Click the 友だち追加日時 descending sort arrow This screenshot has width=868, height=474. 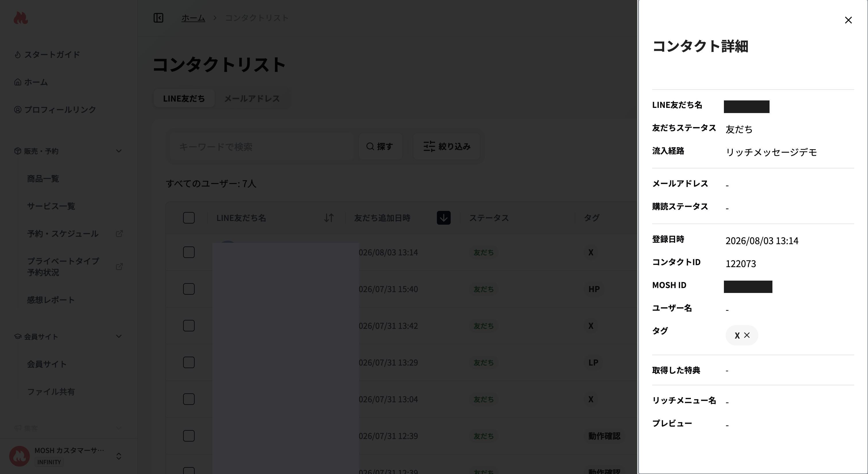coord(444,218)
